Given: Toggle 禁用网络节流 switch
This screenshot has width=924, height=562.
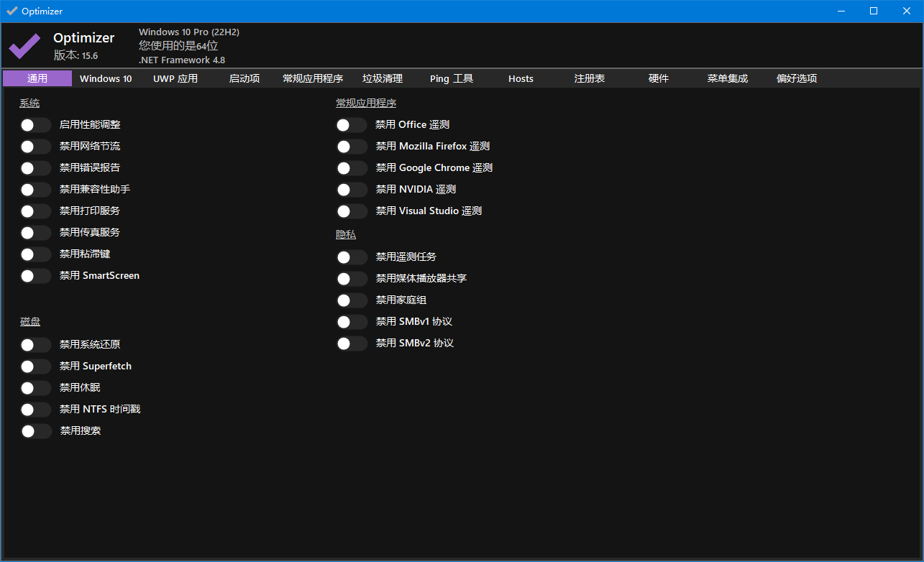Looking at the screenshot, I should point(35,147).
